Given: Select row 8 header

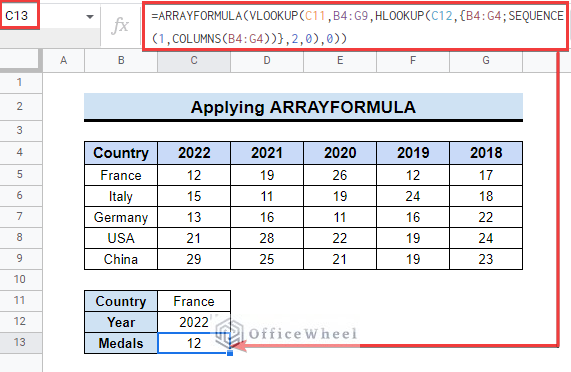Looking at the screenshot, I should point(20,238).
